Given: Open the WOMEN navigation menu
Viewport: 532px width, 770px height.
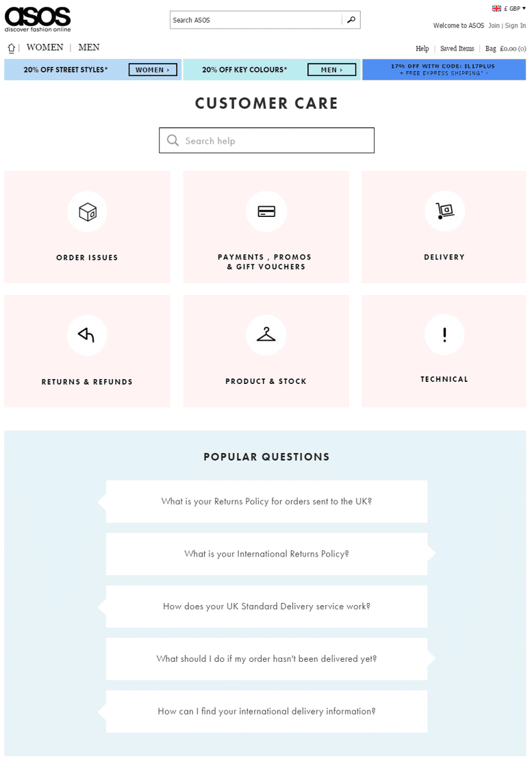Looking at the screenshot, I should 45,47.
